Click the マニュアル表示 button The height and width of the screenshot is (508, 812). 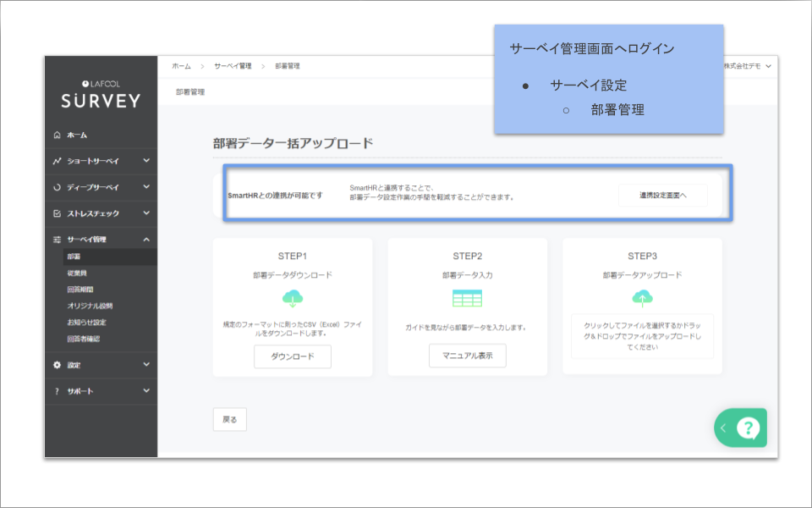click(x=467, y=356)
